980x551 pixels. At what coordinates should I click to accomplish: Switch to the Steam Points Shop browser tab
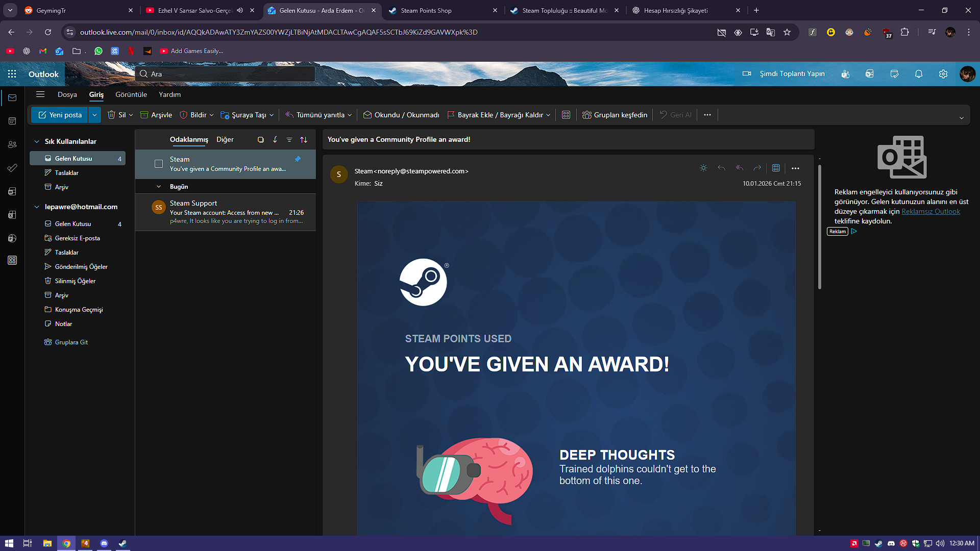pos(442,10)
